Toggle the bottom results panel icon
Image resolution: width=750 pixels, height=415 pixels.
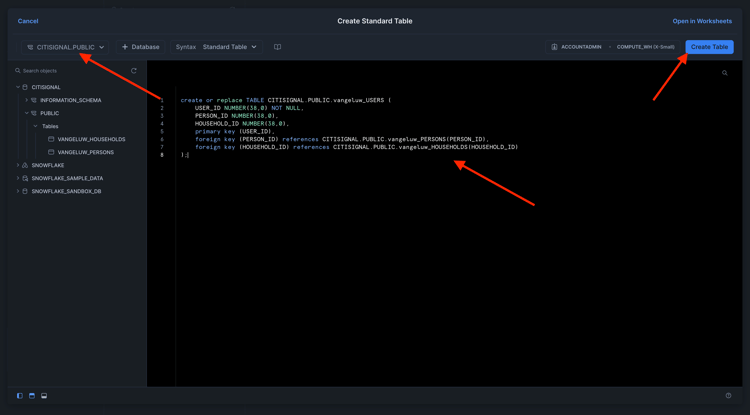(44, 396)
